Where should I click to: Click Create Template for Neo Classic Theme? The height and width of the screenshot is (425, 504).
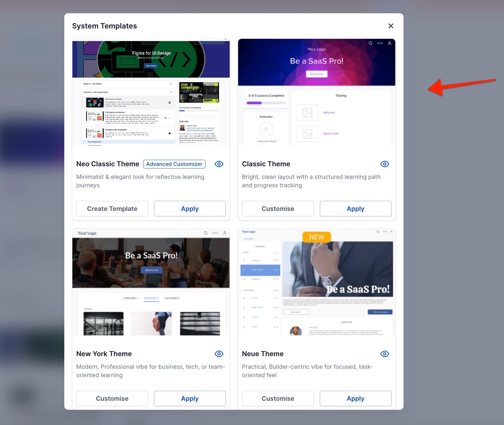click(112, 209)
